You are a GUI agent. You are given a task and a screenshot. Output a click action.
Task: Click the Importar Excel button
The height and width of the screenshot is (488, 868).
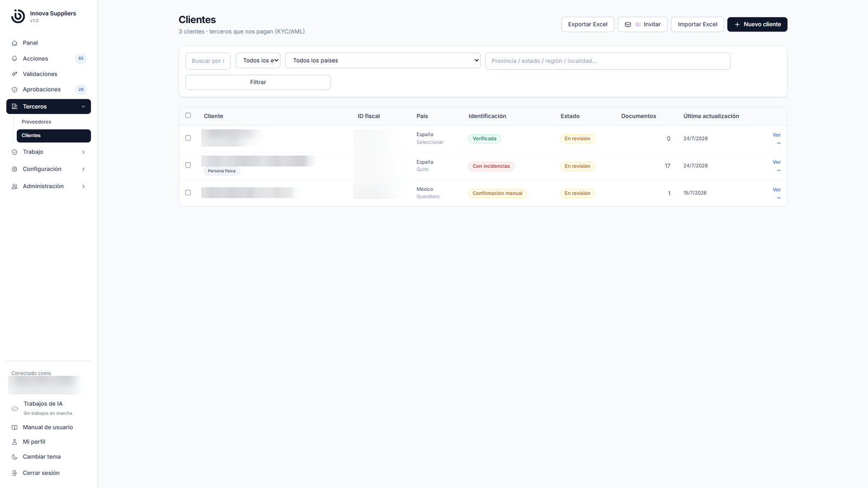click(697, 24)
